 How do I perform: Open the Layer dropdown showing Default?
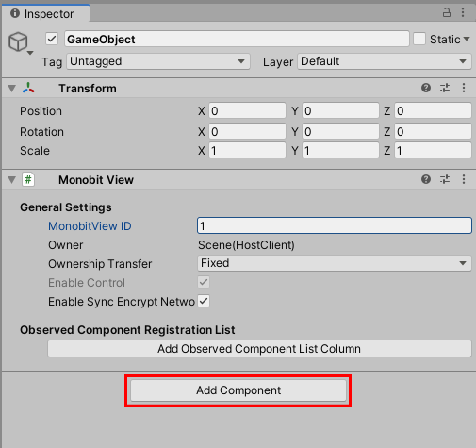click(x=385, y=61)
